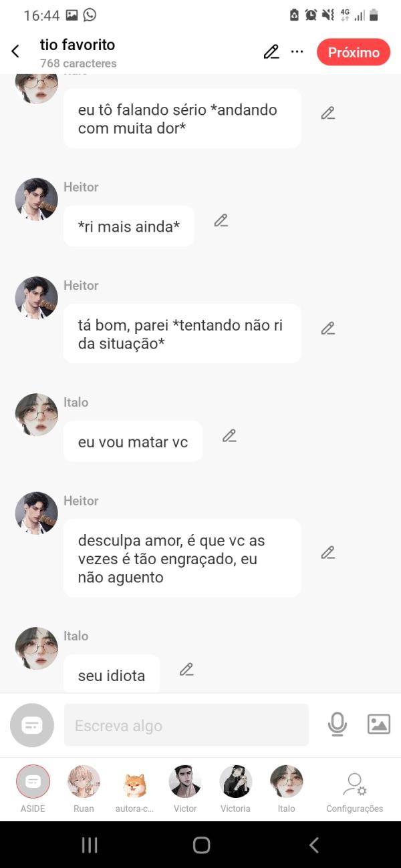Select the ASIDE speaker in character bar

[33, 788]
